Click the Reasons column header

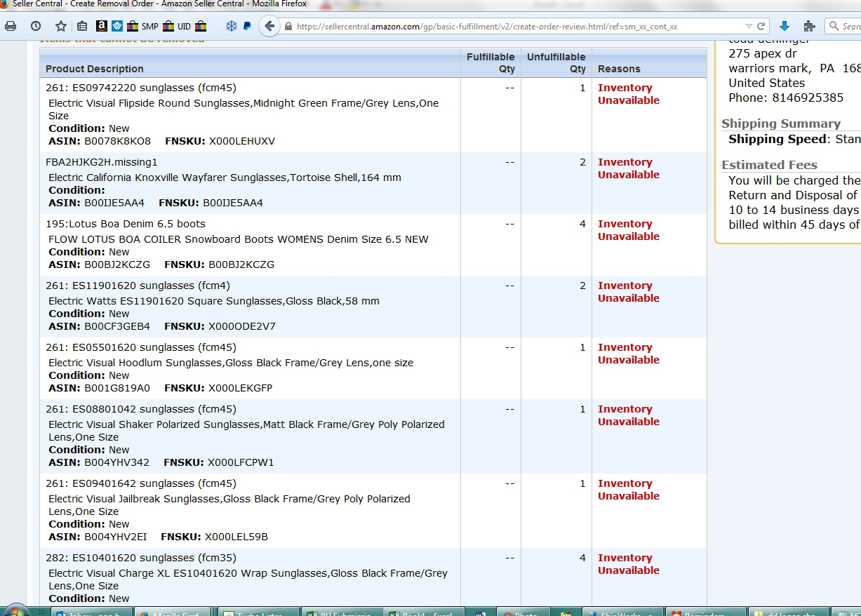619,69
